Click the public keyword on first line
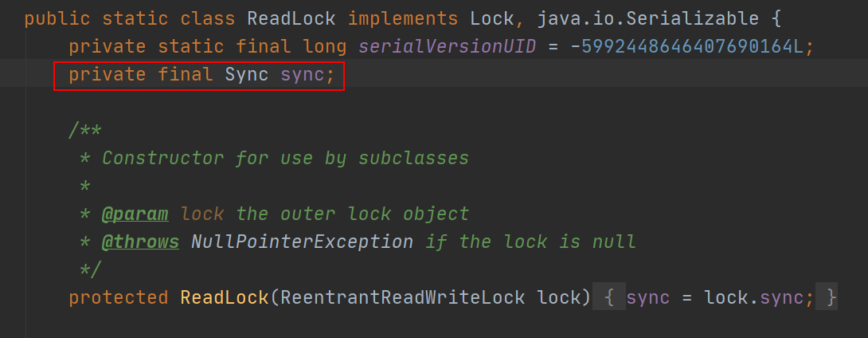The height and width of the screenshot is (338, 868). coord(53,18)
